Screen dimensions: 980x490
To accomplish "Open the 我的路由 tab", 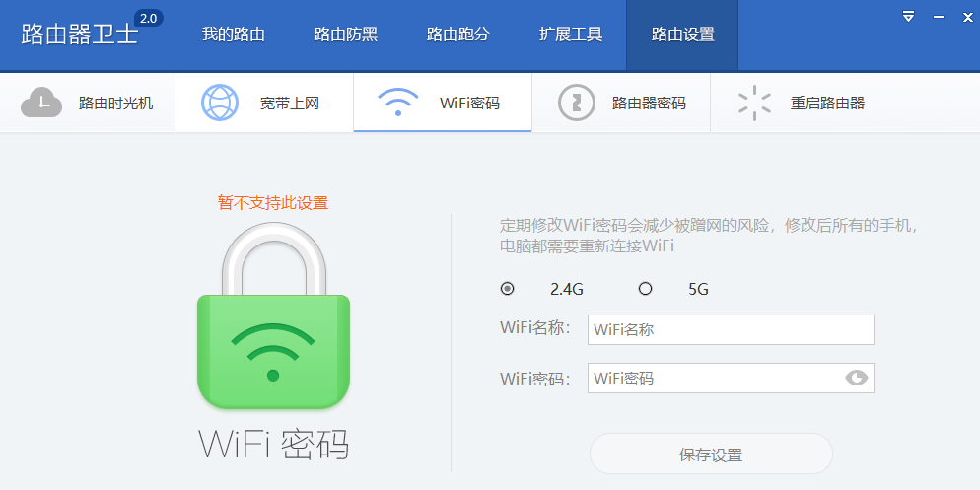I will 233,35.
